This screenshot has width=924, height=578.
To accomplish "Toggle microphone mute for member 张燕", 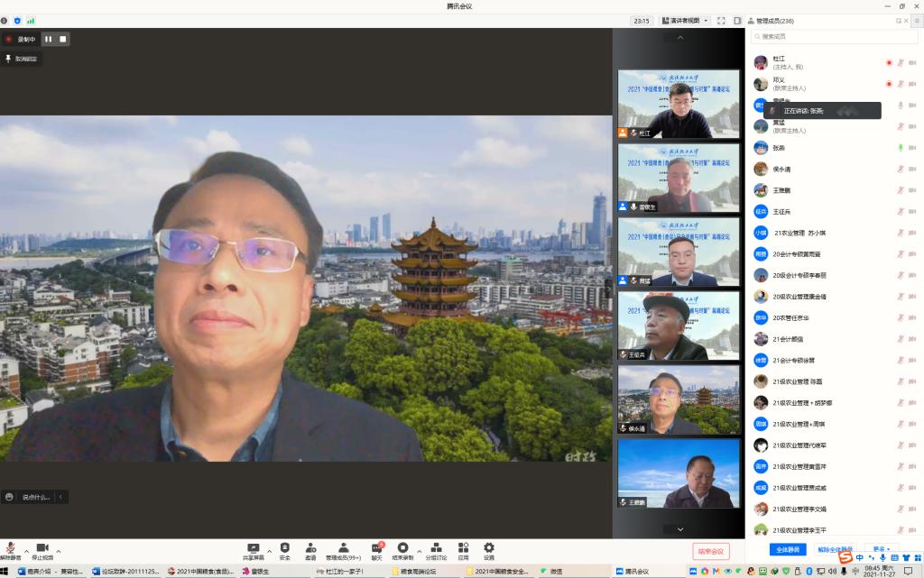I will point(900,148).
